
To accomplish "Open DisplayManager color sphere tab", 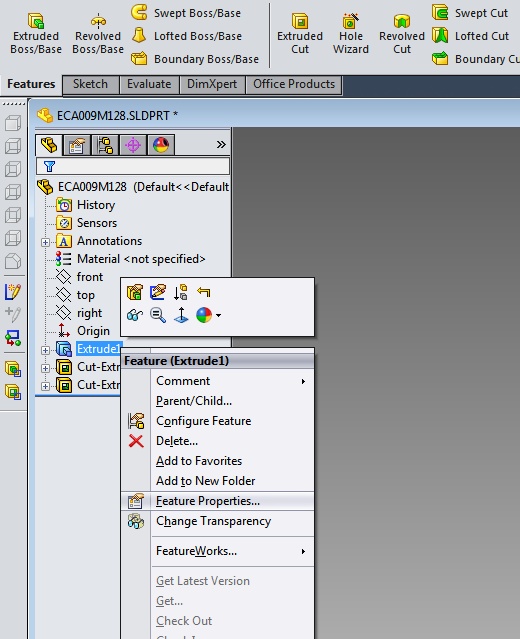I will 161,145.
